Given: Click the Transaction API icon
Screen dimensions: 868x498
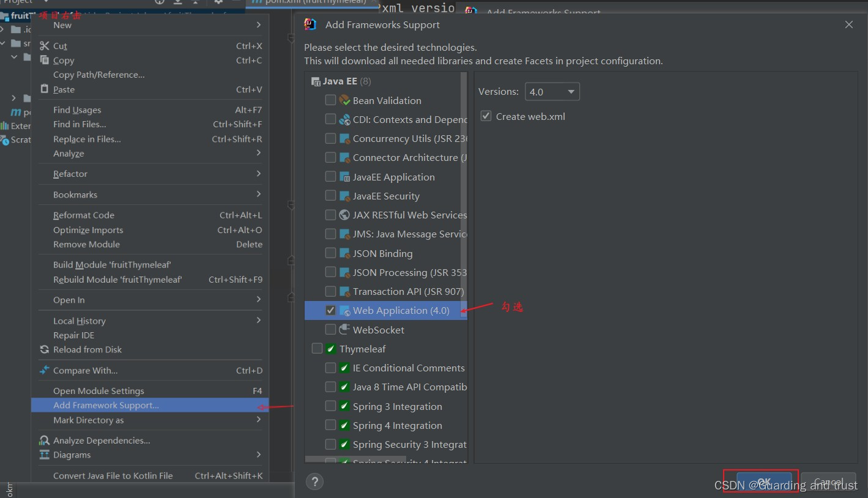Looking at the screenshot, I should 344,291.
